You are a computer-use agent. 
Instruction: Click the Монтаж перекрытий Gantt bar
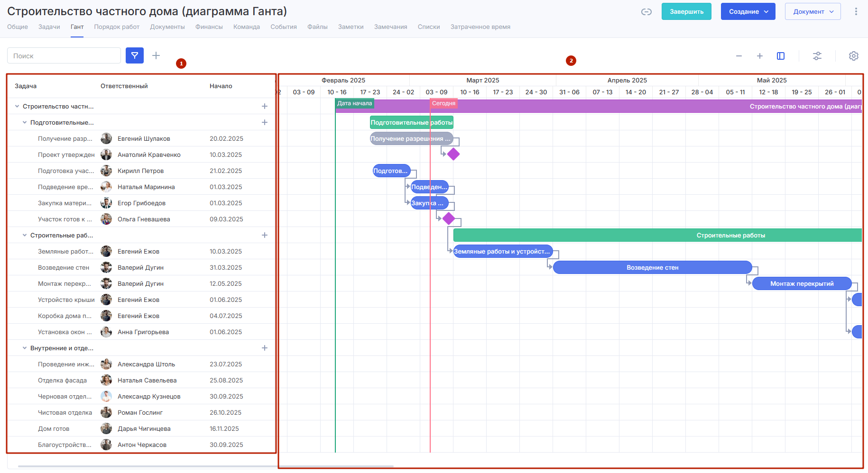pyautogui.click(x=802, y=283)
